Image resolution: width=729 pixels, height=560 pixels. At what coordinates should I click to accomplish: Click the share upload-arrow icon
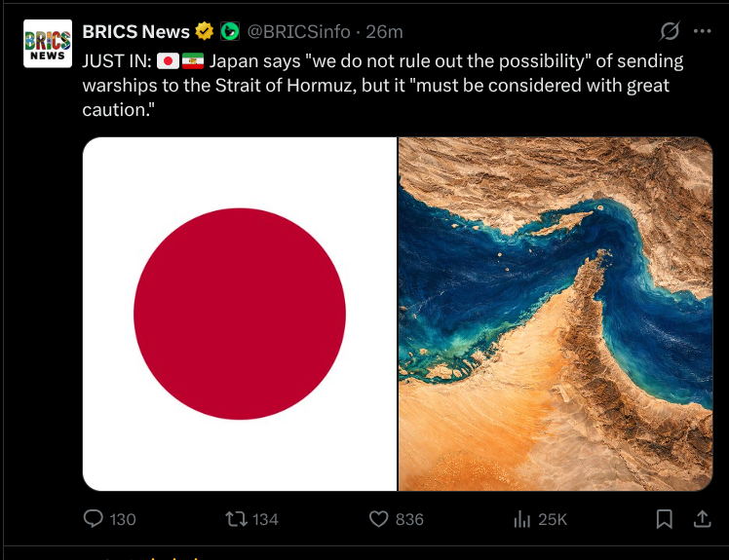[702, 519]
